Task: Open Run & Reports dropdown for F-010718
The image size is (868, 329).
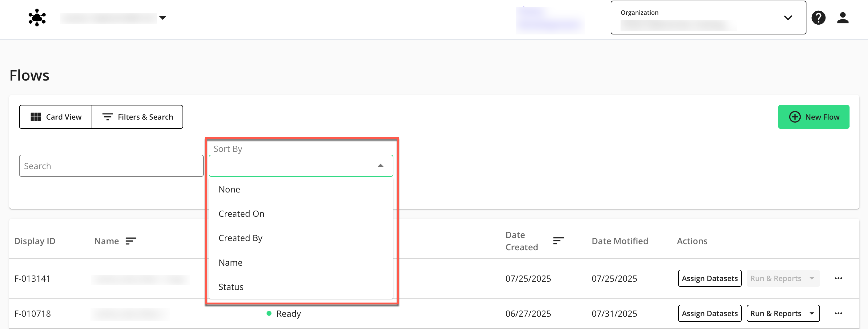Action: [811, 313]
